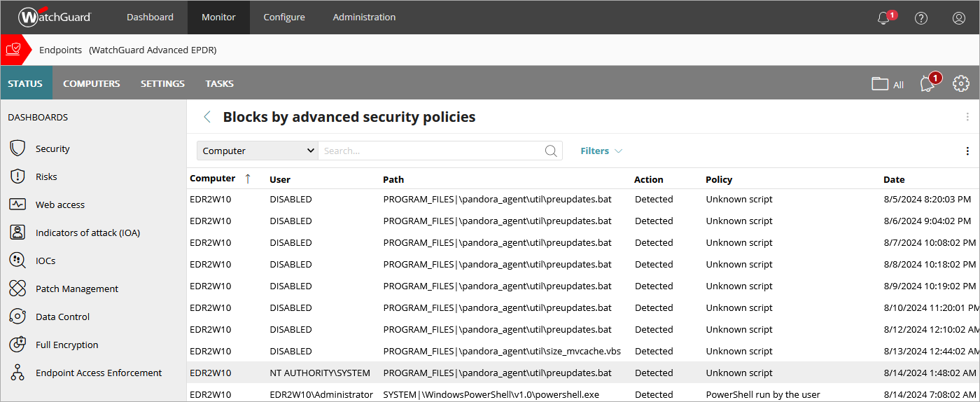Click into the Search text field

pos(430,151)
